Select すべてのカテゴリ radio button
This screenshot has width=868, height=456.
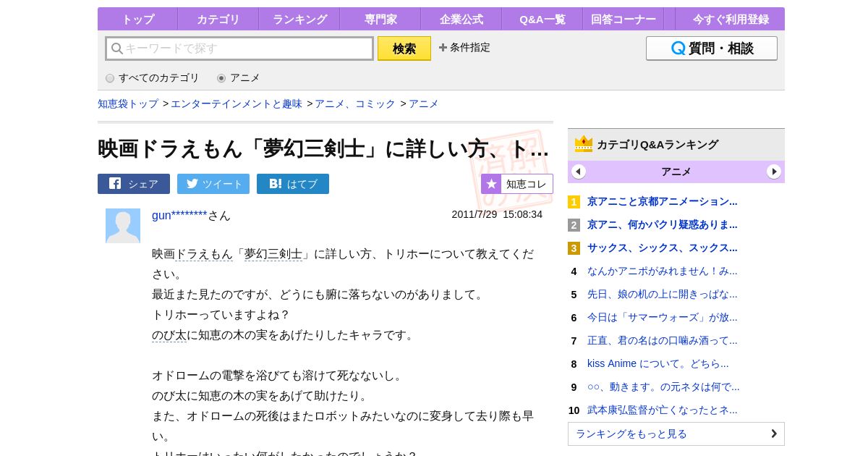click(x=110, y=78)
